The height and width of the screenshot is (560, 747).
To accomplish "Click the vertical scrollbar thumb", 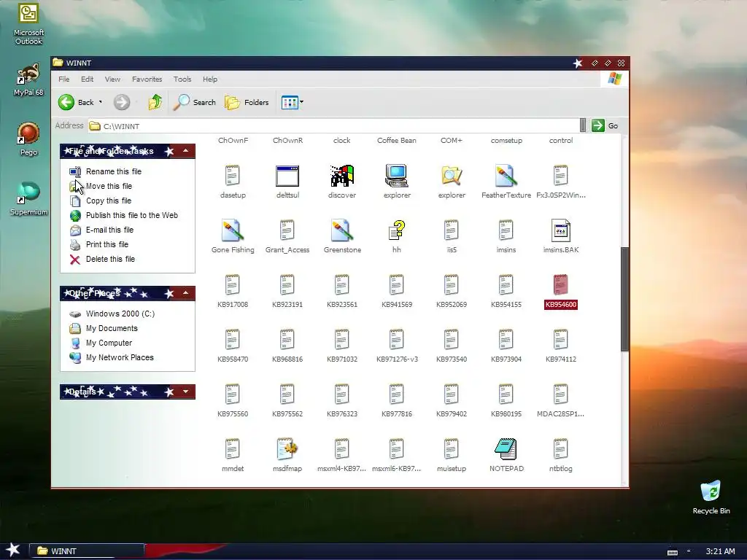I will pos(624,299).
